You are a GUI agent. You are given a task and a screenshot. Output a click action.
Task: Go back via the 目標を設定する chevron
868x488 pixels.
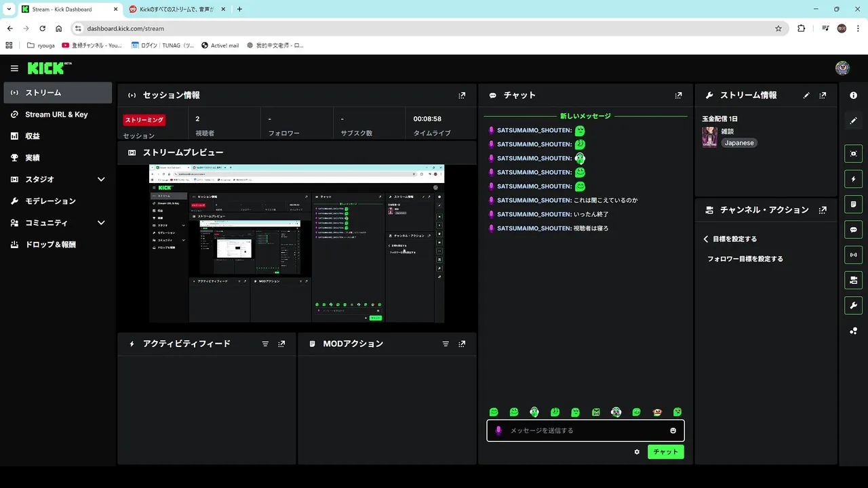[706, 239]
